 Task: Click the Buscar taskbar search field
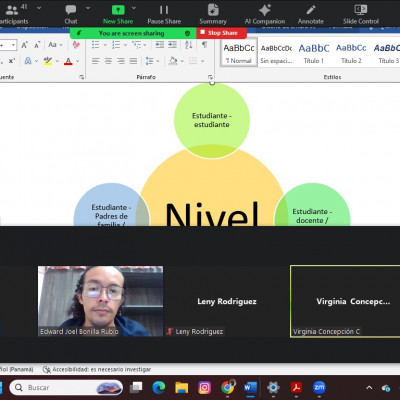click(x=66, y=388)
